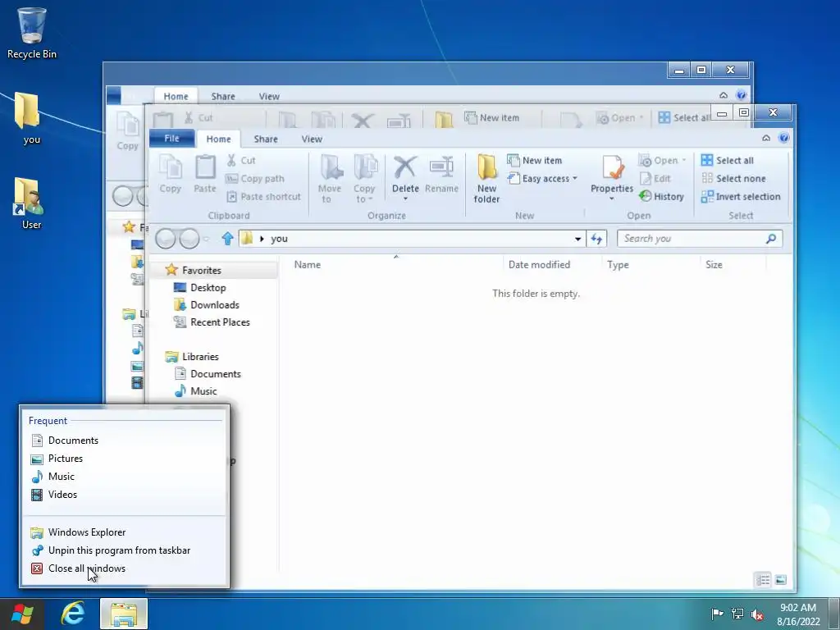This screenshot has width=840, height=630.
Task: Switch to the Share tab in the front window
Action: (x=266, y=139)
